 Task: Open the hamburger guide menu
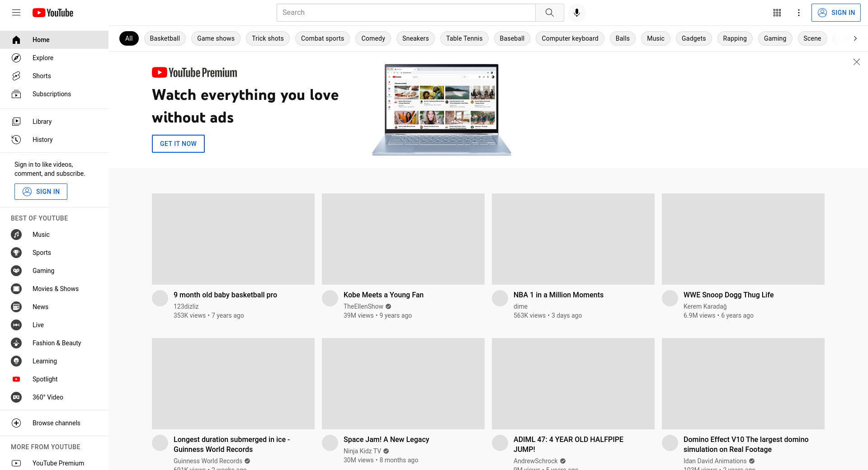click(16, 13)
